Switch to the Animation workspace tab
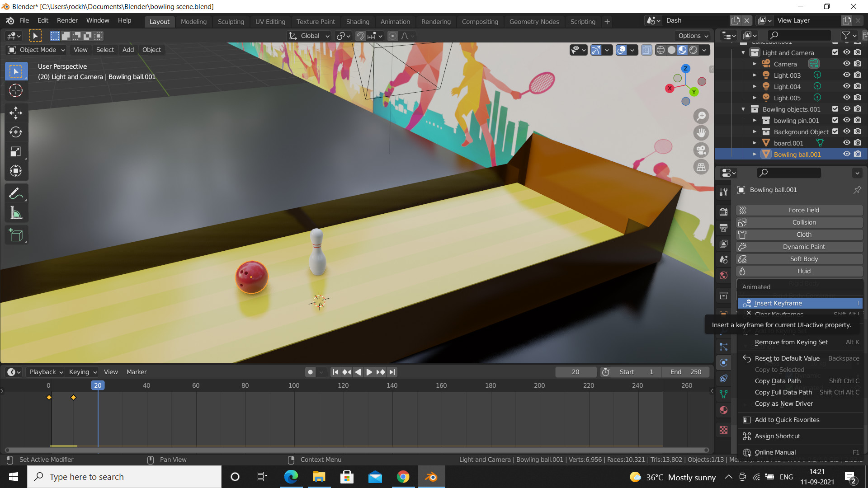The height and width of the screenshot is (488, 868). point(395,21)
